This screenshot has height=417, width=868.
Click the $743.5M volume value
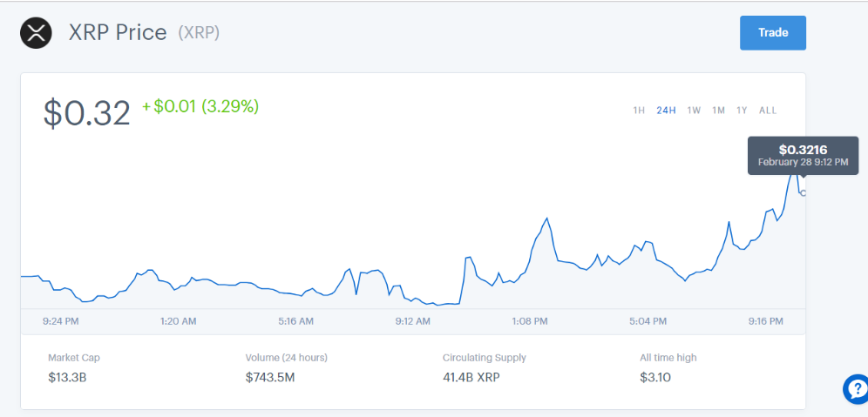272,379
